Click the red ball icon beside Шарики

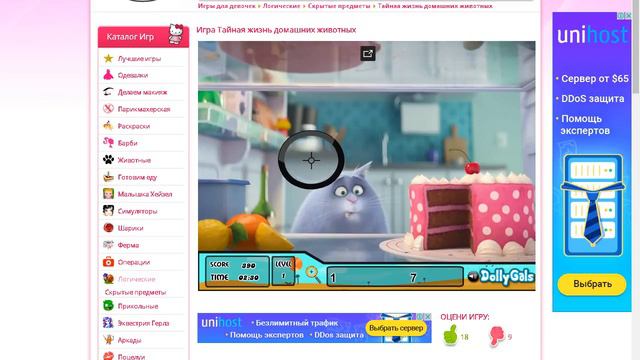pos(108,228)
